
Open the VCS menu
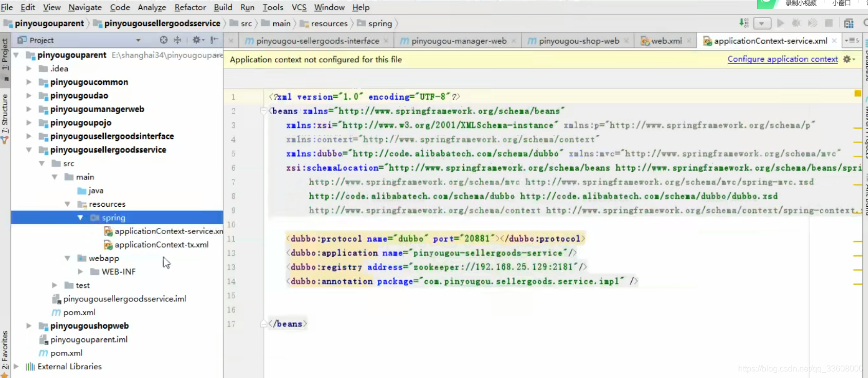(x=299, y=7)
